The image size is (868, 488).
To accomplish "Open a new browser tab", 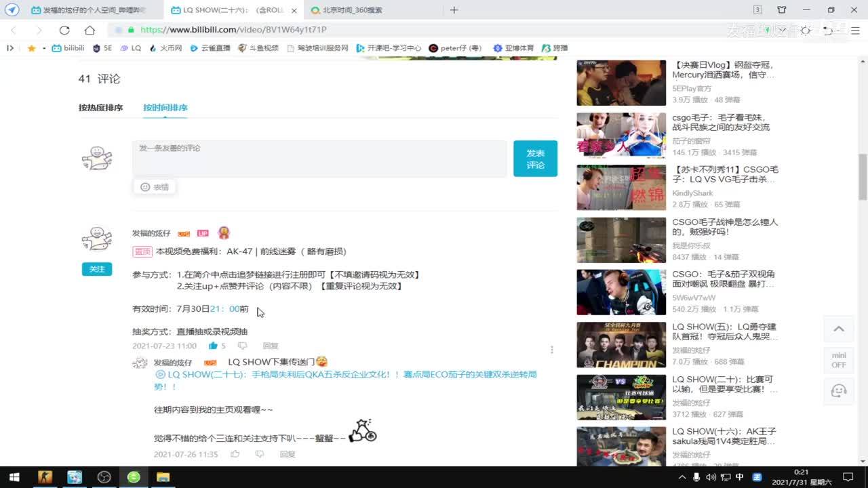I will pyautogui.click(x=454, y=10).
